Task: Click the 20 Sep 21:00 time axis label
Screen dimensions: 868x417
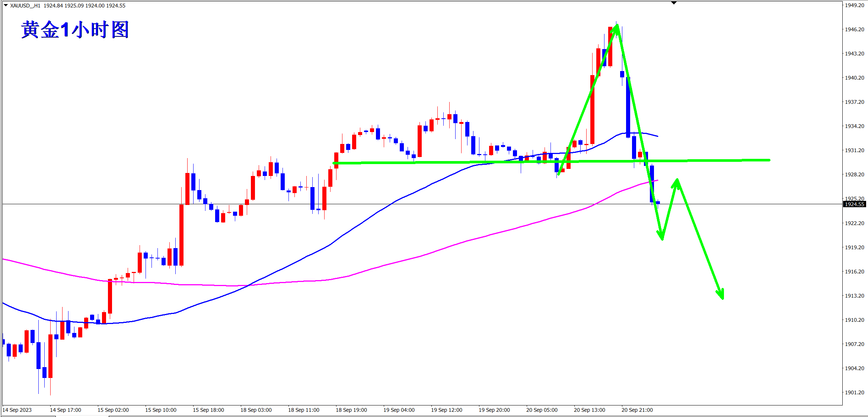Action: tap(637, 410)
